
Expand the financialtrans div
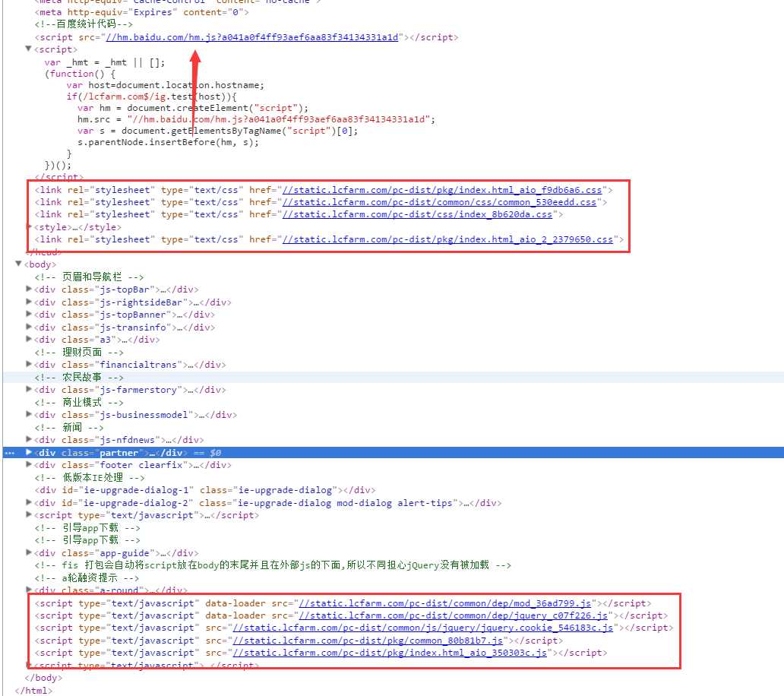pos(29,364)
